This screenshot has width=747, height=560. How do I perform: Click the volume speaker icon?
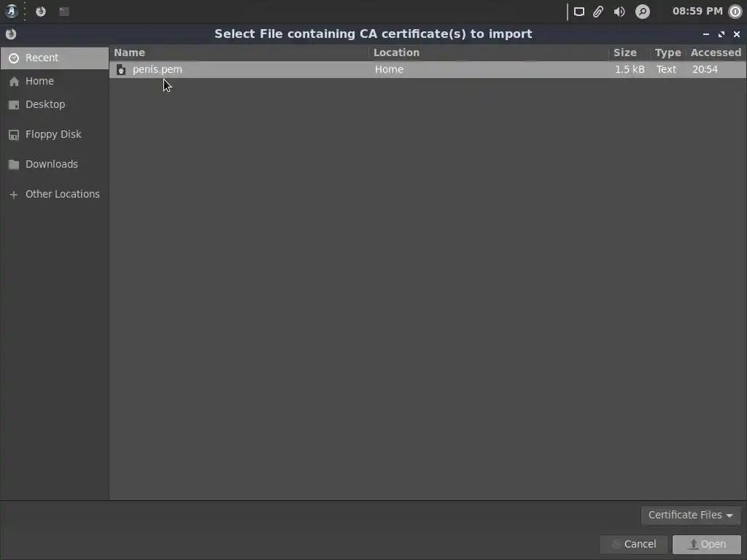tap(619, 12)
